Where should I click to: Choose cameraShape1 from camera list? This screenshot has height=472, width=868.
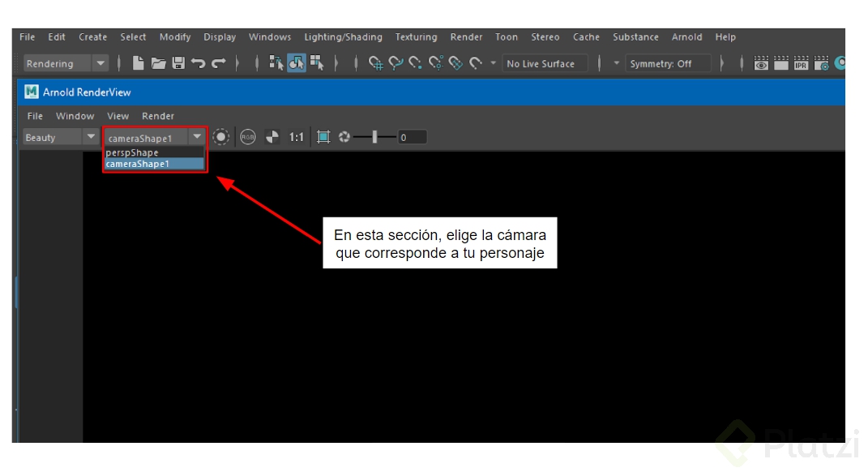(155, 164)
